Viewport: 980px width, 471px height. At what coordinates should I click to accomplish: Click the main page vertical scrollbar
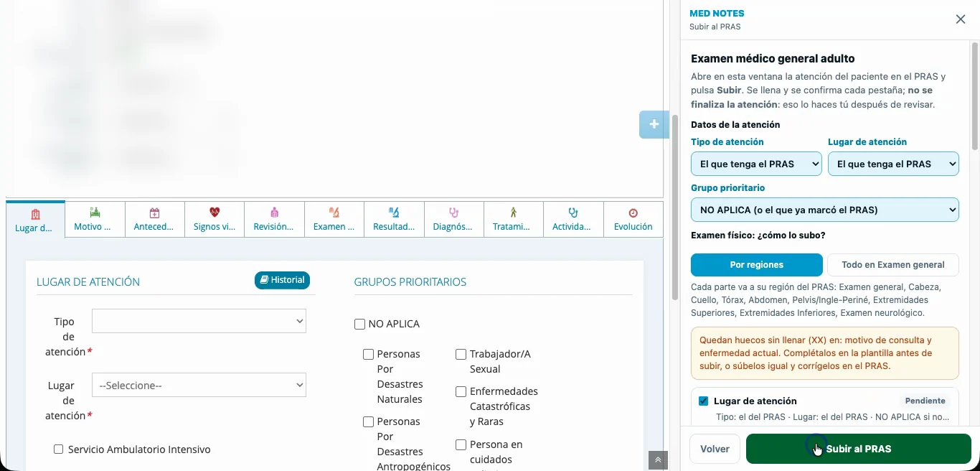click(674, 207)
